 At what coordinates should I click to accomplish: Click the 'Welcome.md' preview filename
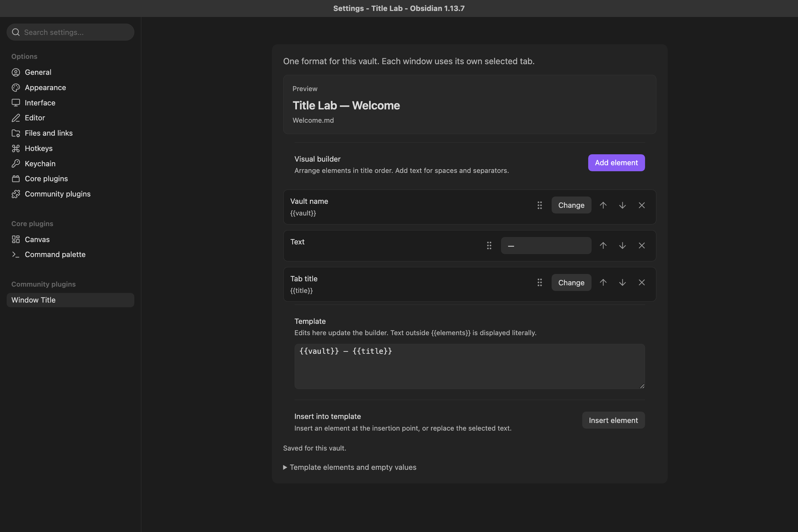tap(313, 120)
